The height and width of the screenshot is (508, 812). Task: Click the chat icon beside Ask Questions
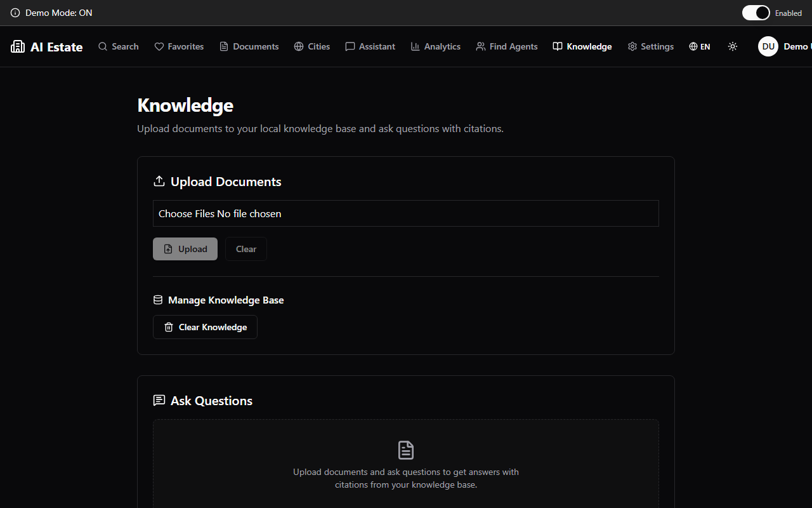pyautogui.click(x=159, y=400)
